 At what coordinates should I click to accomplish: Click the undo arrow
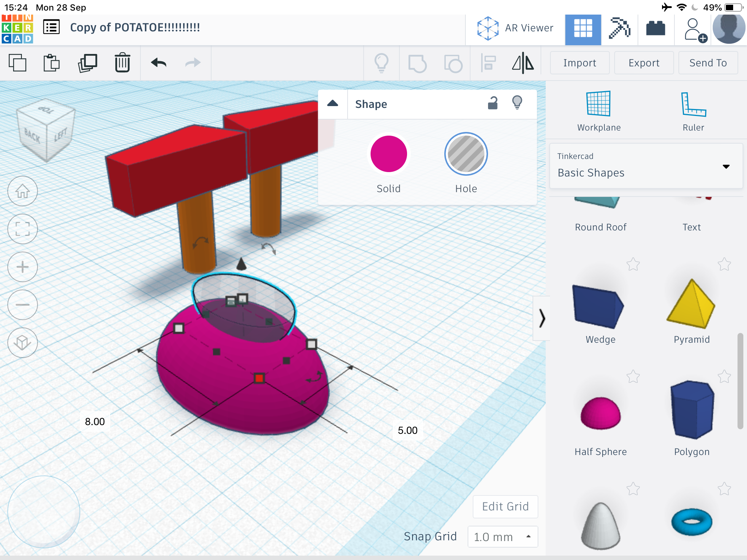159,63
